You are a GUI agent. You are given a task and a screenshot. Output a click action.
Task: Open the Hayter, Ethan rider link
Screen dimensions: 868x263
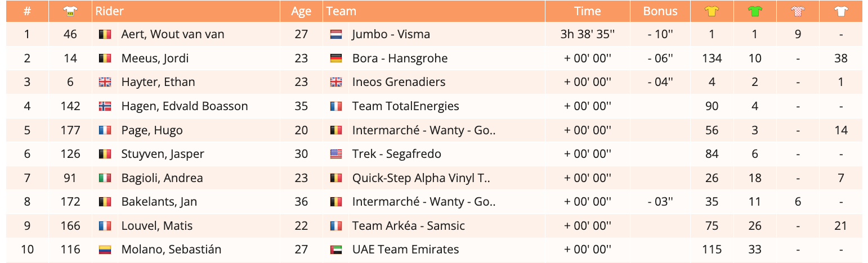pos(158,82)
